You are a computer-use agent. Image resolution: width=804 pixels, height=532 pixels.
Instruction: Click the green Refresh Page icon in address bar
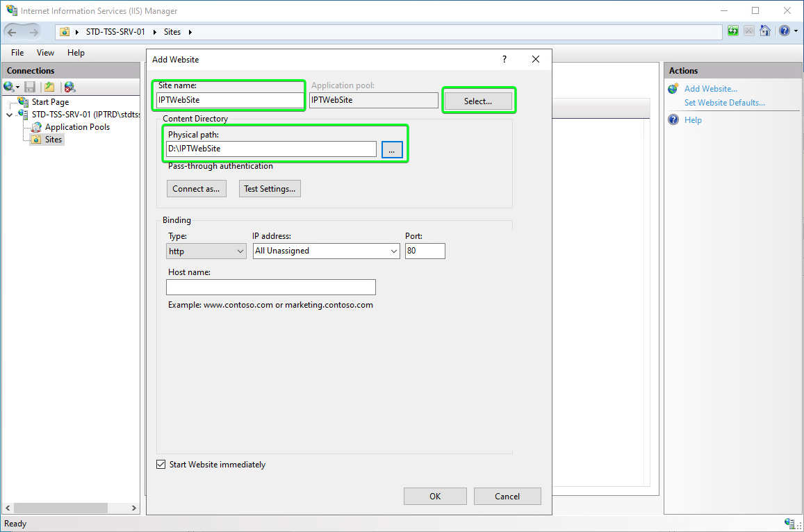point(732,31)
